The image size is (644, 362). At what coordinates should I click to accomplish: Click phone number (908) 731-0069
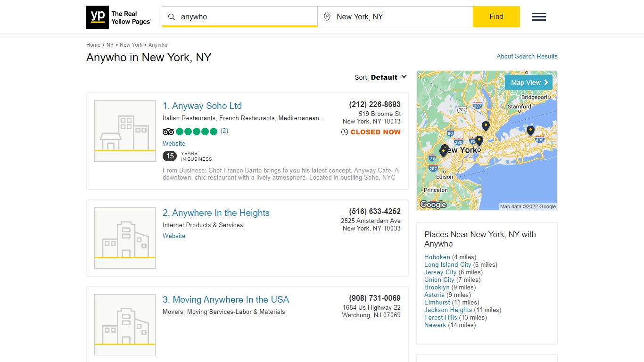point(375,298)
